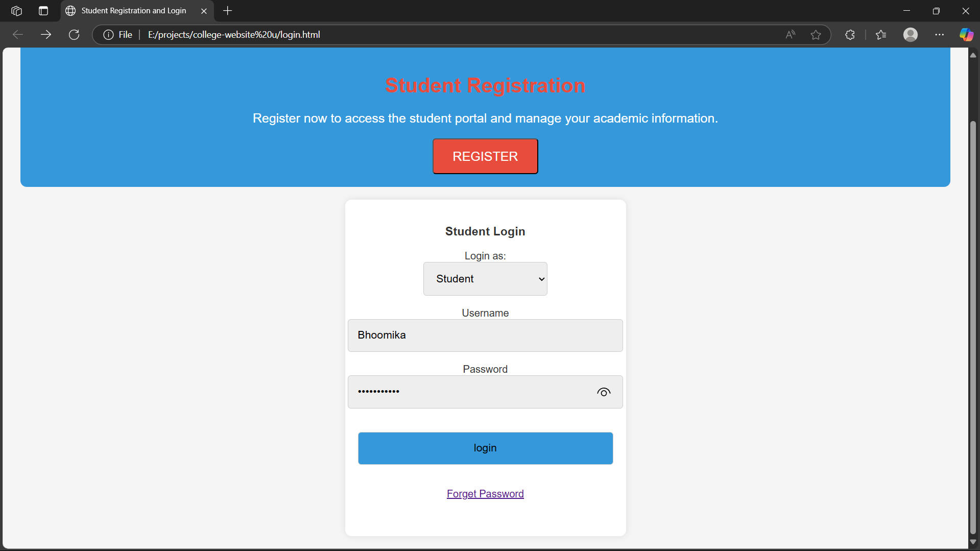The height and width of the screenshot is (551, 980).
Task: Add page to favorites star icon
Action: coord(816,35)
